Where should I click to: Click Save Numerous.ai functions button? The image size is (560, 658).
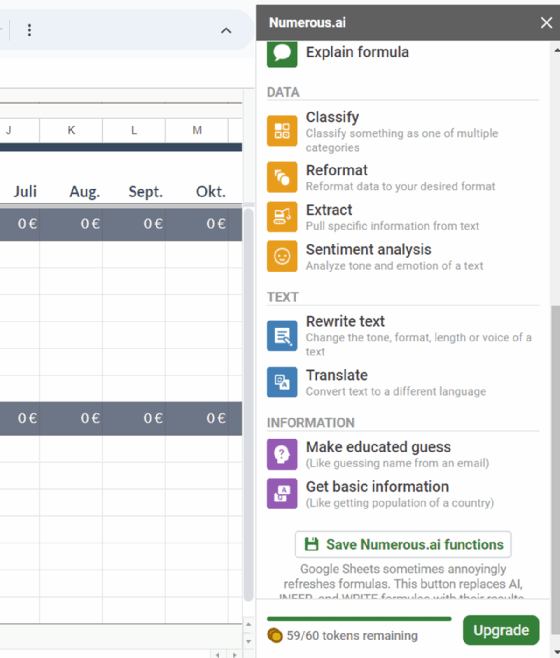click(x=403, y=544)
